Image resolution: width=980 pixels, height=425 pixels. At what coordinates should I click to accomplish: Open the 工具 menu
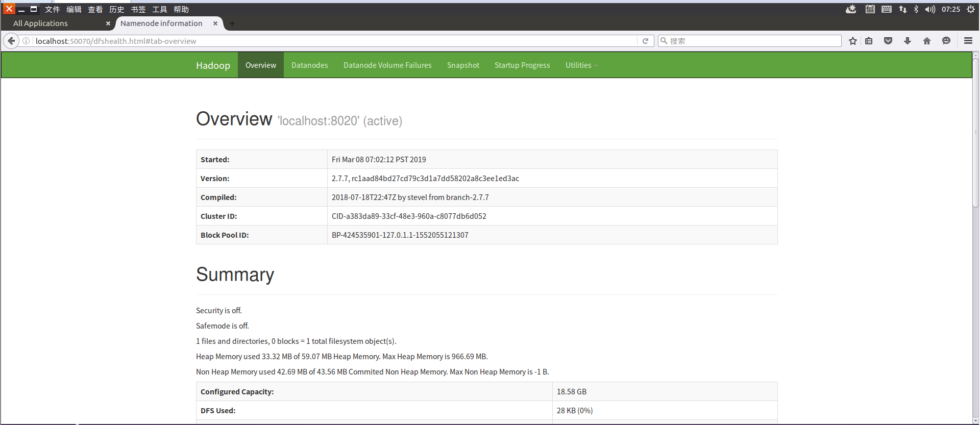[160, 9]
